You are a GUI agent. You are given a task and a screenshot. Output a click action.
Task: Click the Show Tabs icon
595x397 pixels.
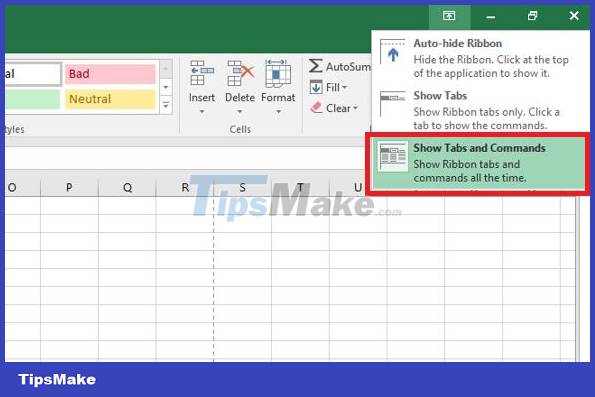click(393, 103)
